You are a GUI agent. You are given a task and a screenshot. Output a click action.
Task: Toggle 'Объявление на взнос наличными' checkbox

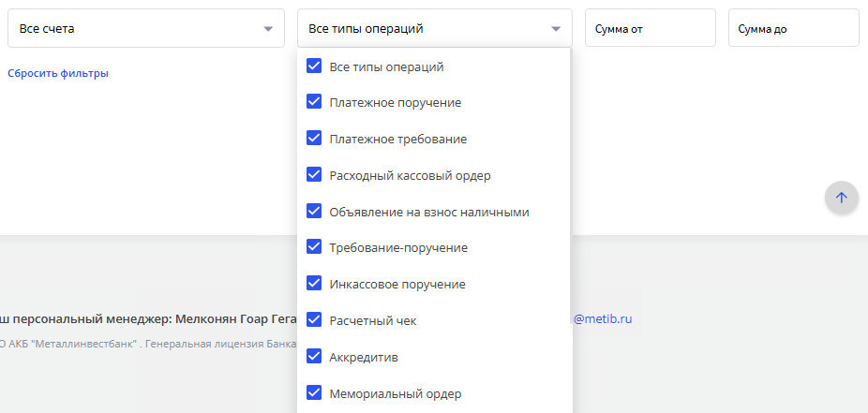(x=314, y=212)
